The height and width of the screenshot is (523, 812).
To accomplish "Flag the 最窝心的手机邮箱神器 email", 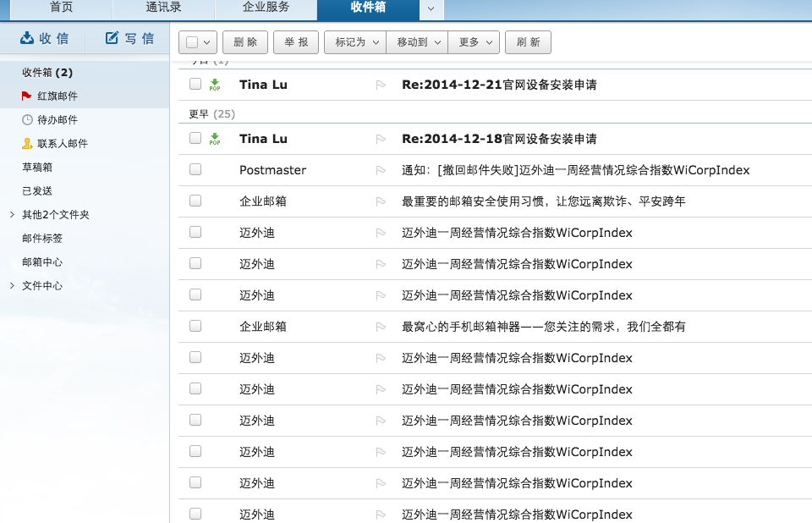I will coord(381,327).
